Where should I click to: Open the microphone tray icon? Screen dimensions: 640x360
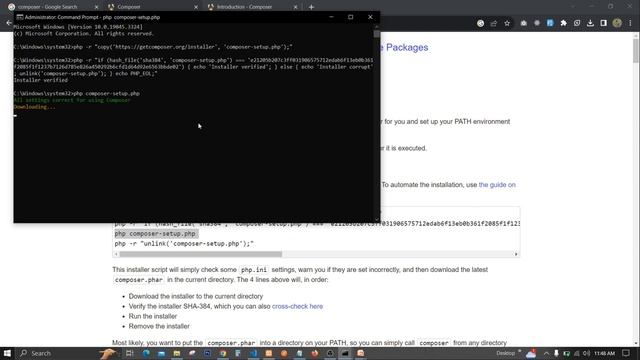(556, 353)
